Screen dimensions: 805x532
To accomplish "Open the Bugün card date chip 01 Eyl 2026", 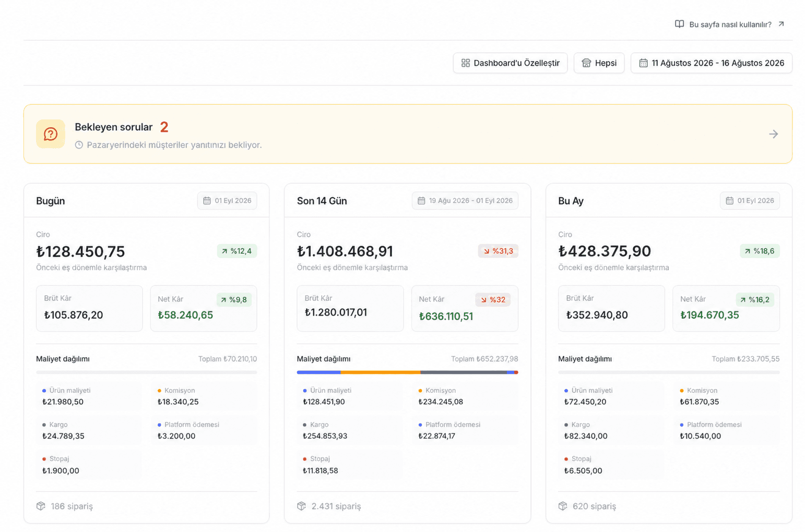I will 227,201.
